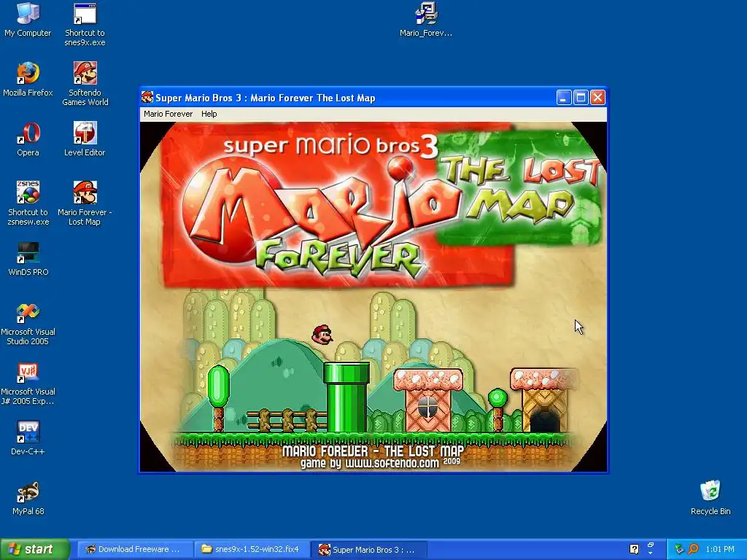Open the Level Editor shortcut
This screenshot has height=560, width=747.
tap(85, 139)
